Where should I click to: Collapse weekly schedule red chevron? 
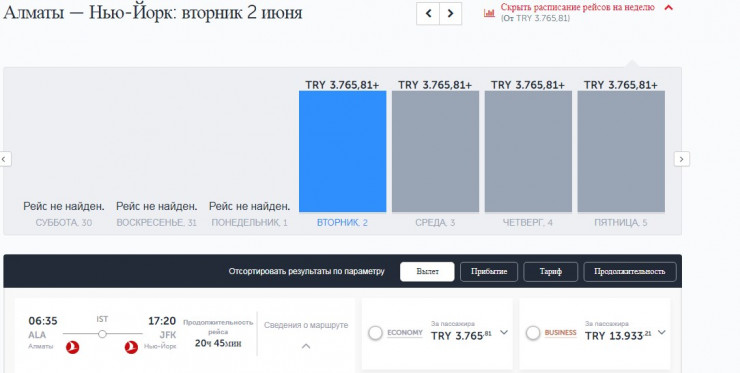click(x=668, y=8)
